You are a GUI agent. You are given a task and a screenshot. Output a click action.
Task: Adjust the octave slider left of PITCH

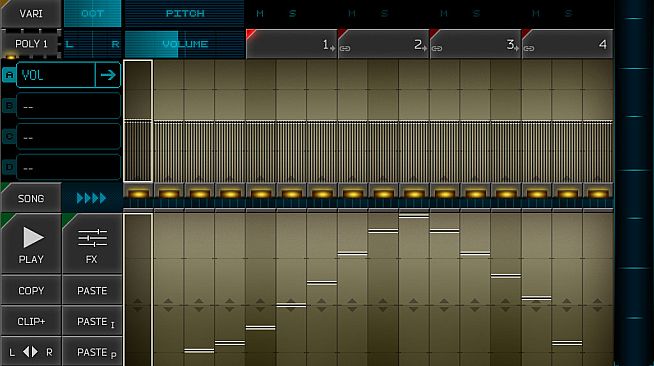click(x=92, y=14)
